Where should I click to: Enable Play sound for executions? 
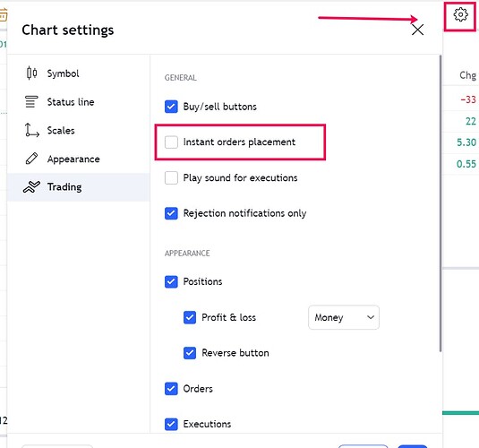[171, 177]
